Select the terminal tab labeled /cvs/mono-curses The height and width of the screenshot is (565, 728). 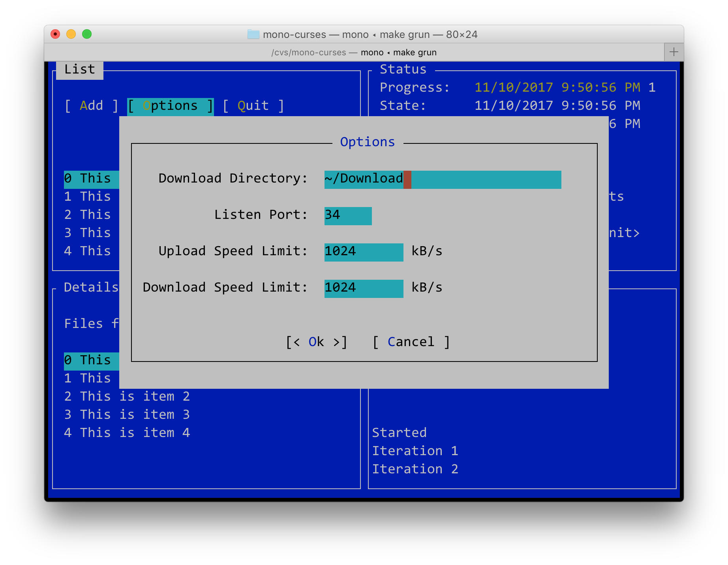coord(354,52)
